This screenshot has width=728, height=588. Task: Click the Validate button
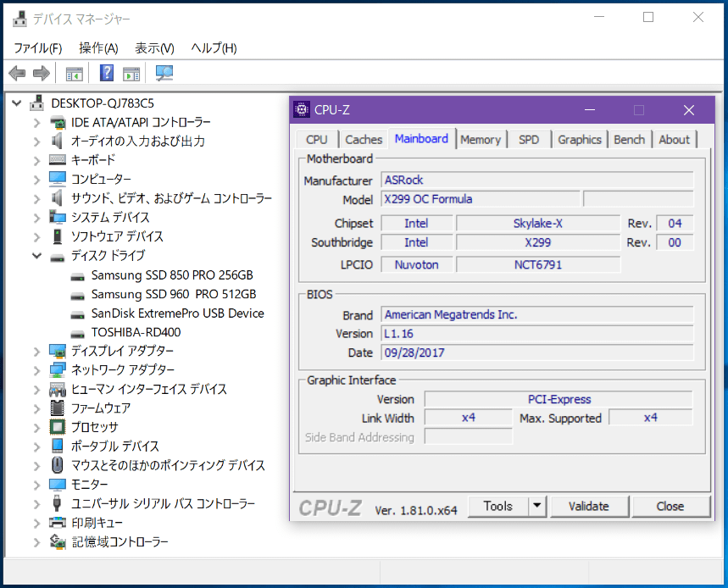coord(589,506)
